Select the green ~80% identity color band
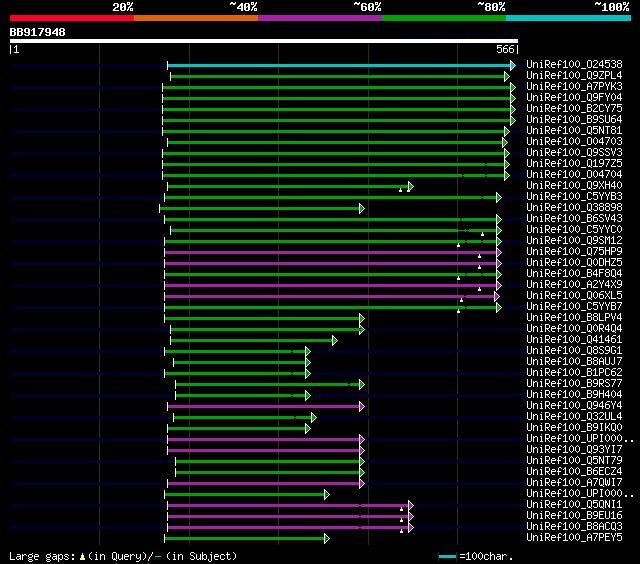Image resolution: width=640 pixels, height=564 pixels. [x=444, y=18]
